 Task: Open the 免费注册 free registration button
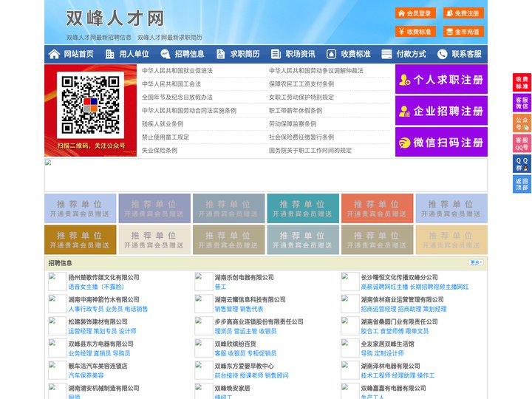pos(463,13)
